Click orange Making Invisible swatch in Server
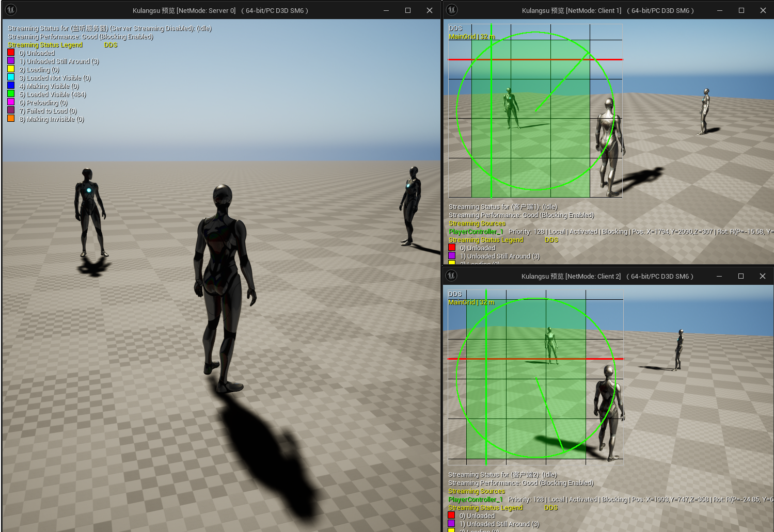The image size is (774, 532). pyautogui.click(x=11, y=119)
